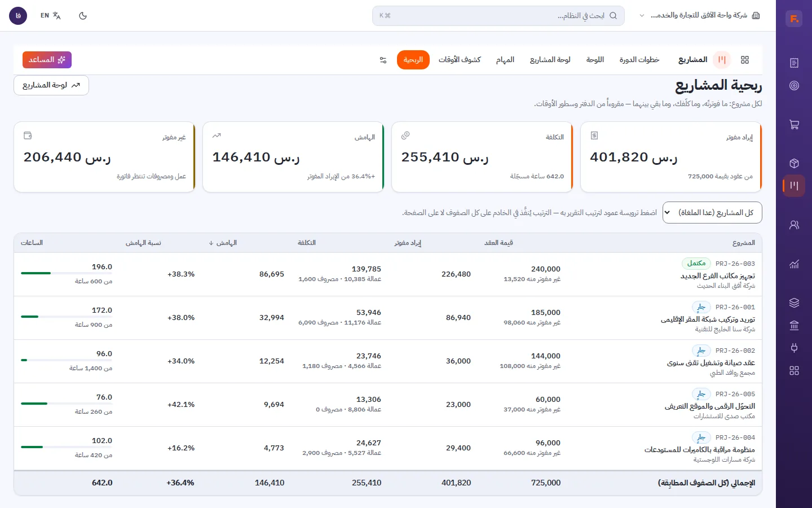The image size is (812, 508).
Task: Open the apps grid icon in the module bar
Action: click(x=745, y=60)
